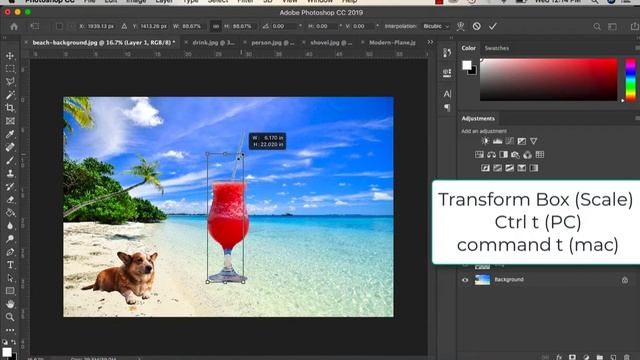Open the Adjustments panel menu
This screenshot has width=640, height=360.
click(638, 118)
